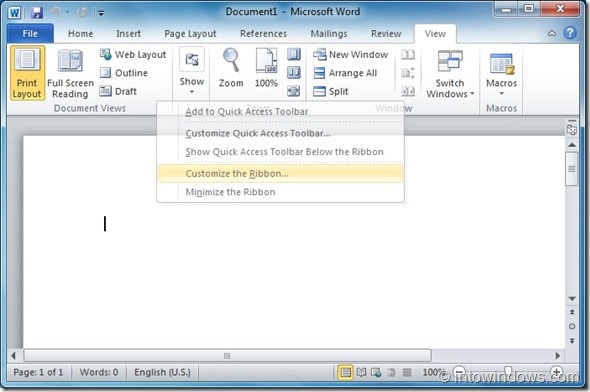Toggle the ruler icon above scrollbar
The image size is (590, 392).
572,129
